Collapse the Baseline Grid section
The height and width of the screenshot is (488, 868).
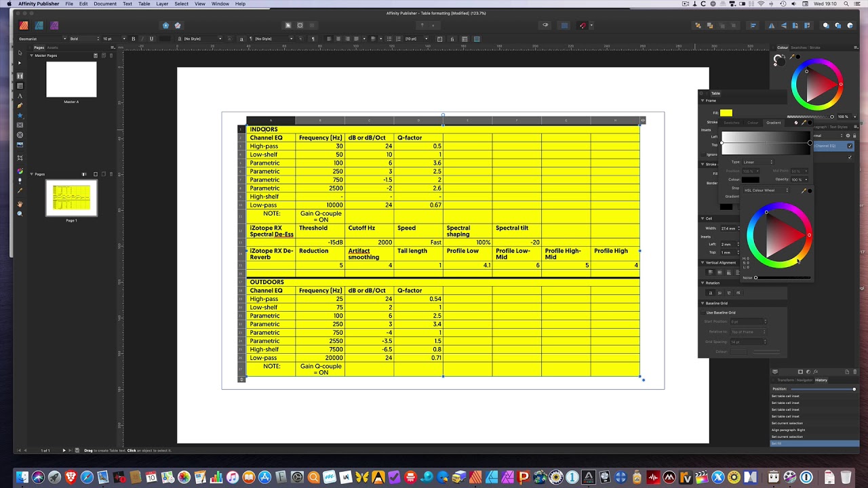point(703,303)
